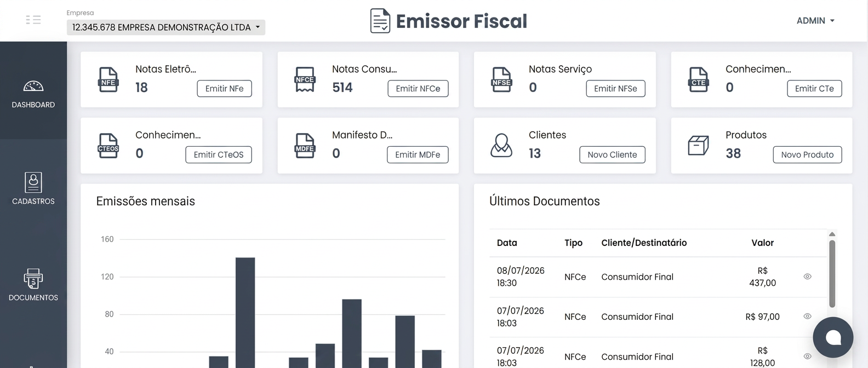Open the ADMIN user dropdown

815,21
